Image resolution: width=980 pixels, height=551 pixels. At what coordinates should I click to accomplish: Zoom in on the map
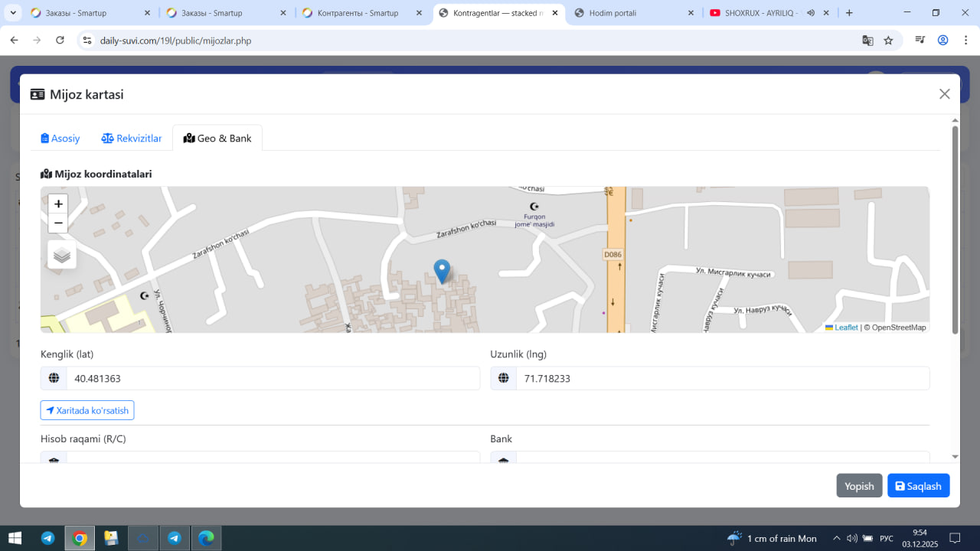pyautogui.click(x=58, y=204)
